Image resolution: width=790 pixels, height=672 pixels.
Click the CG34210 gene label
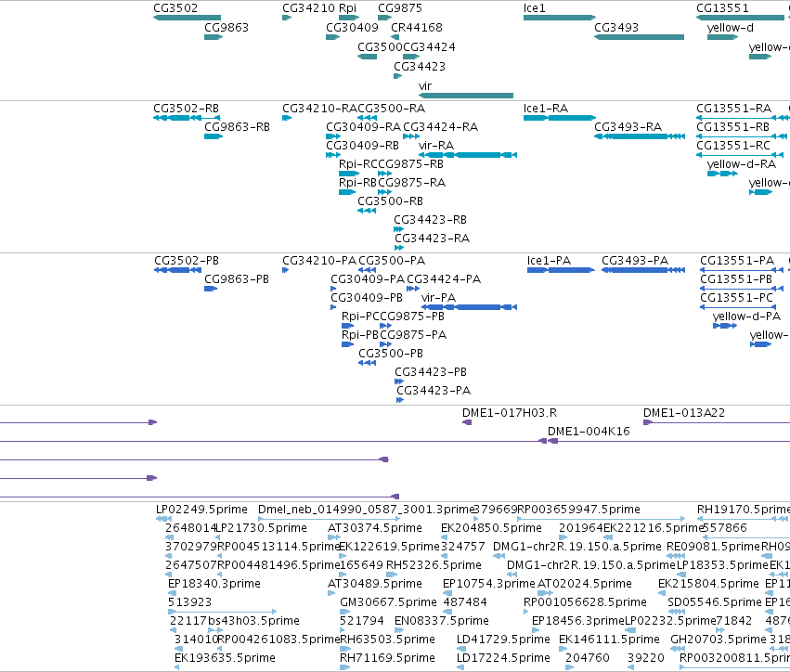tap(308, 8)
